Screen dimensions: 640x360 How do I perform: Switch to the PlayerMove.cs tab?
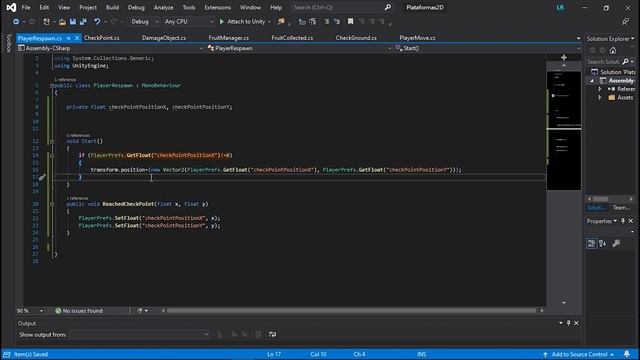pyautogui.click(x=417, y=38)
